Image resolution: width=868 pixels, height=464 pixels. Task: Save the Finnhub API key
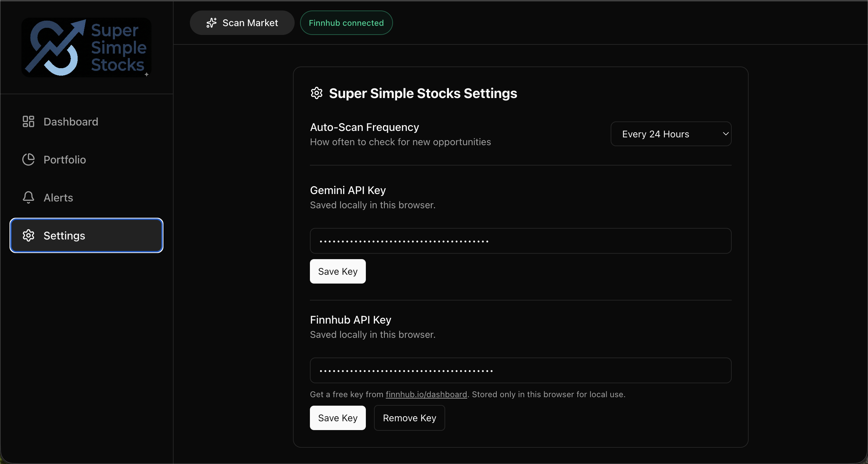pos(338,418)
